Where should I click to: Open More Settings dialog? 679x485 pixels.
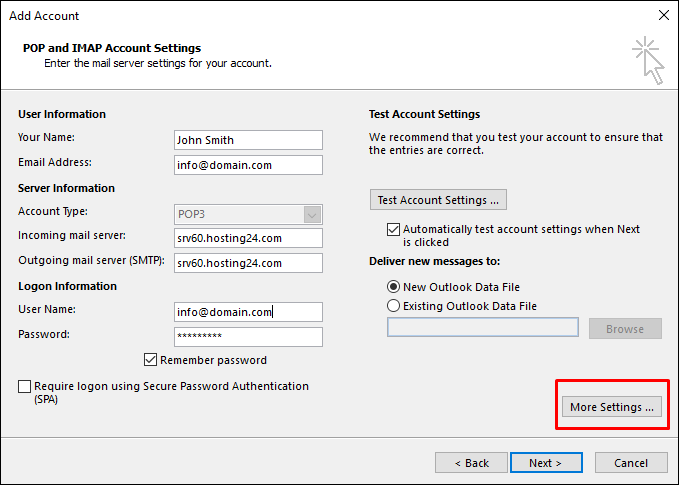611,407
